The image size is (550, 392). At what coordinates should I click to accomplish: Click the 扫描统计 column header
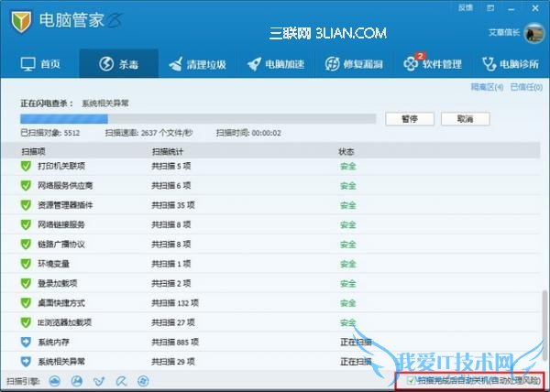click(168, 151)
